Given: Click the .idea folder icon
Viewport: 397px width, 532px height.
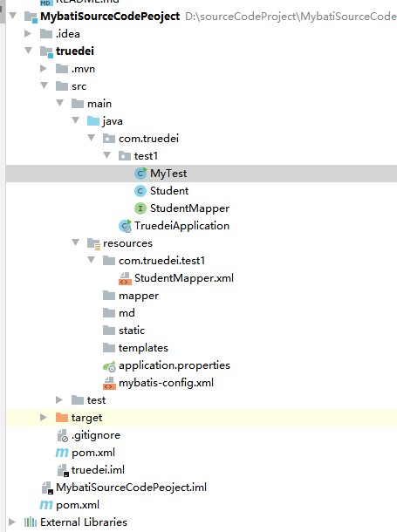Looking at the screenshot, I should (x=46, y=34).
